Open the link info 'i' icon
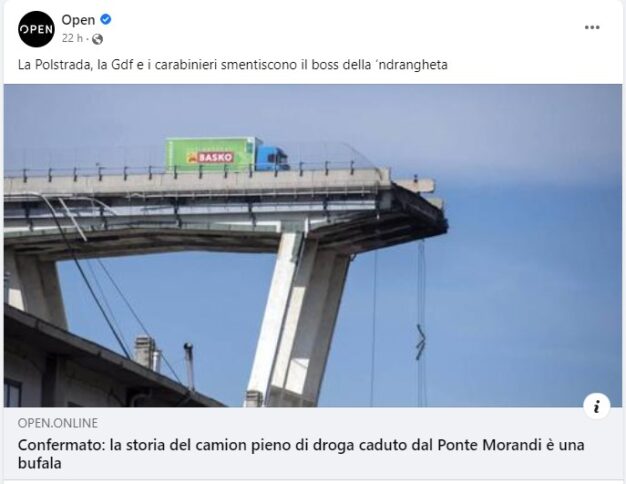Image resolution: width=626 pixels, height=484 pixels. (596, 406)
